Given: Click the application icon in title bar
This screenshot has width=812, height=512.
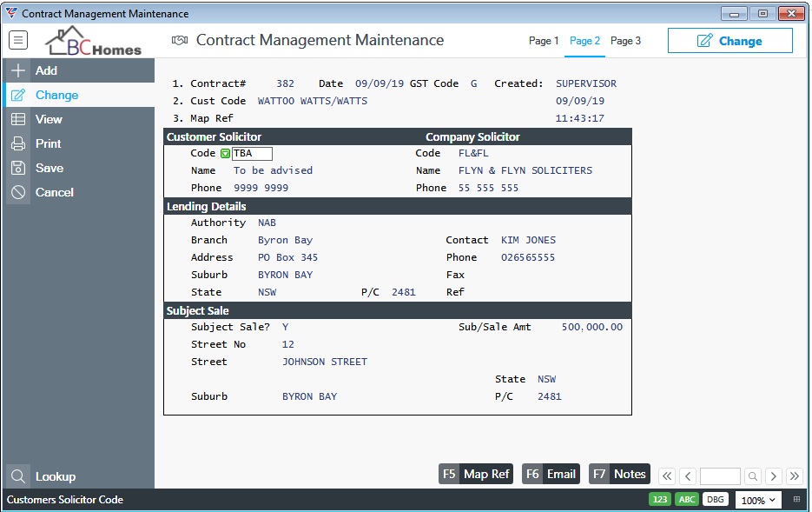Looking at the screenshot, I should click(11, 14).
